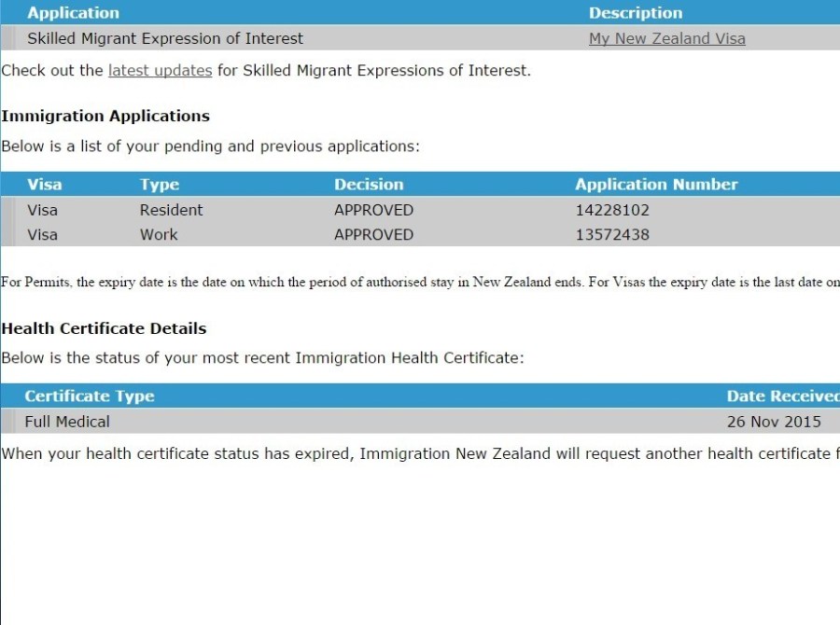Screen dimensions: 840x625
Task: Click the Health Certificate Details heading
Action: point(104,328)
